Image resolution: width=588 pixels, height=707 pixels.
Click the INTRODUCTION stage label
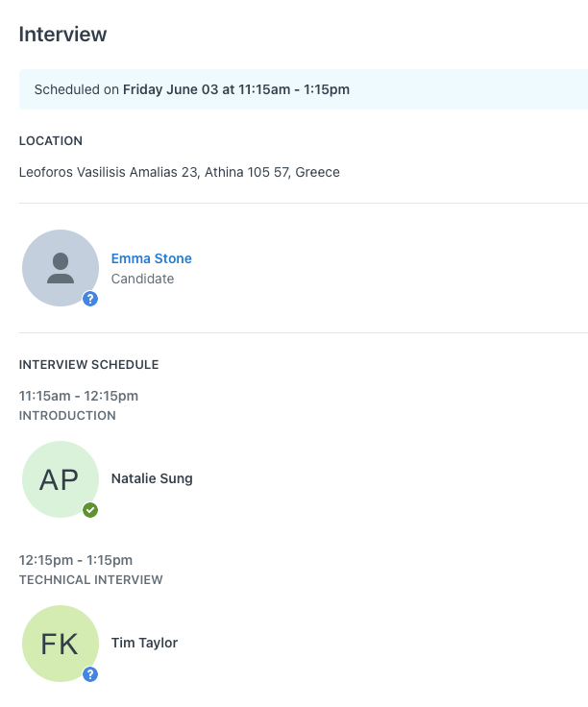pyautogui.click(x=67, y=415)
